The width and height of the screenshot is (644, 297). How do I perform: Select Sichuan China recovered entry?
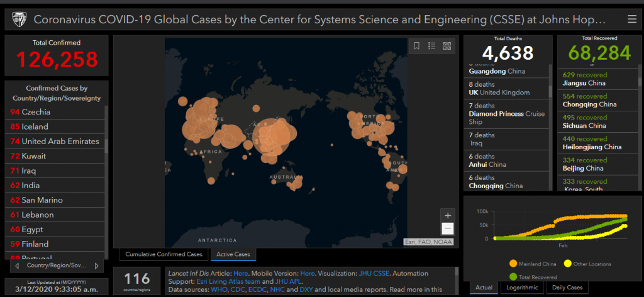(x=597, y=121)
